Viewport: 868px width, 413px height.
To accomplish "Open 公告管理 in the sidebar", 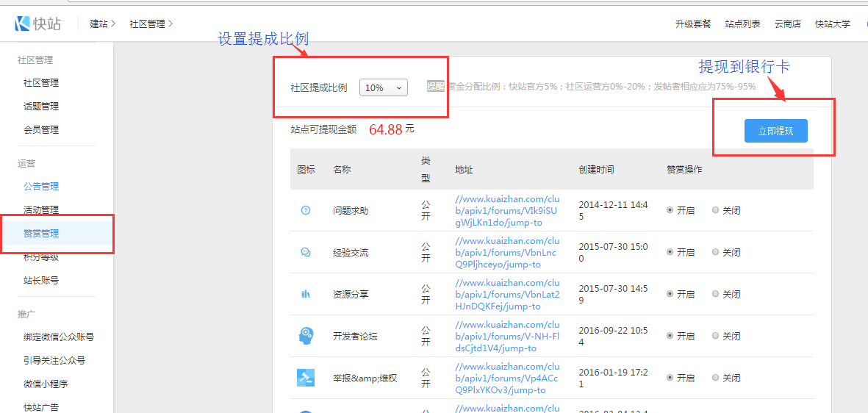I will click(41, 187).
